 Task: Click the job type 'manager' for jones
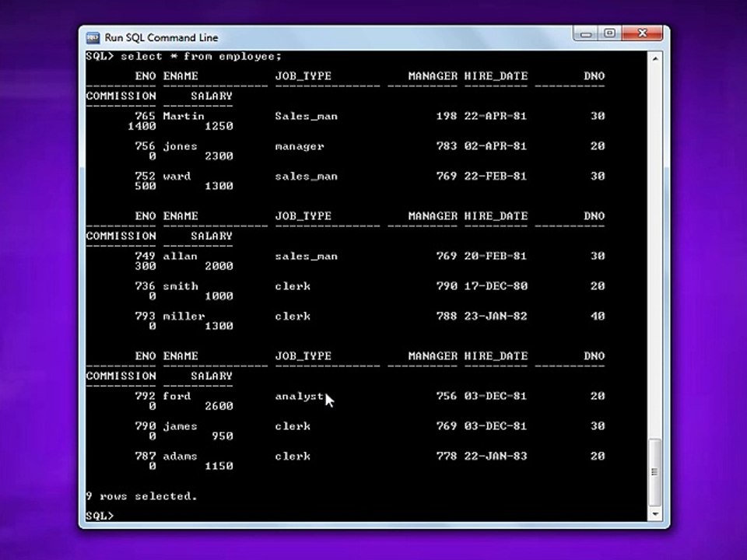(299, 147)
